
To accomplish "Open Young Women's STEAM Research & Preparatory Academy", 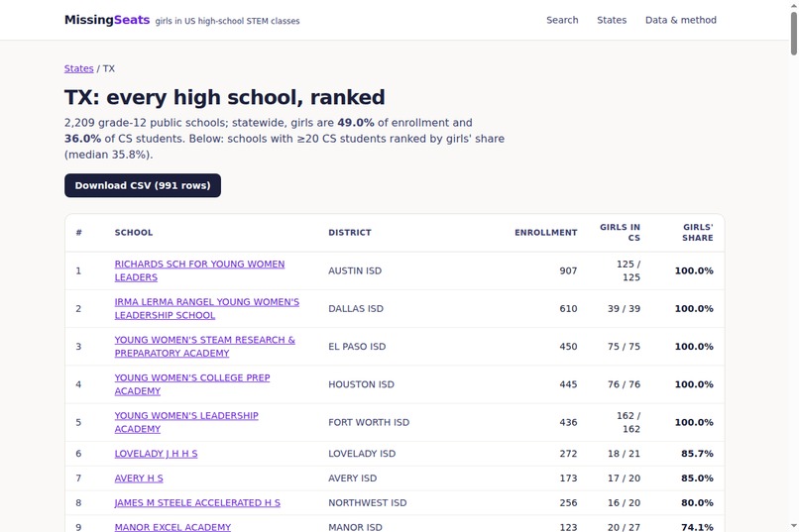I will 205,346.
